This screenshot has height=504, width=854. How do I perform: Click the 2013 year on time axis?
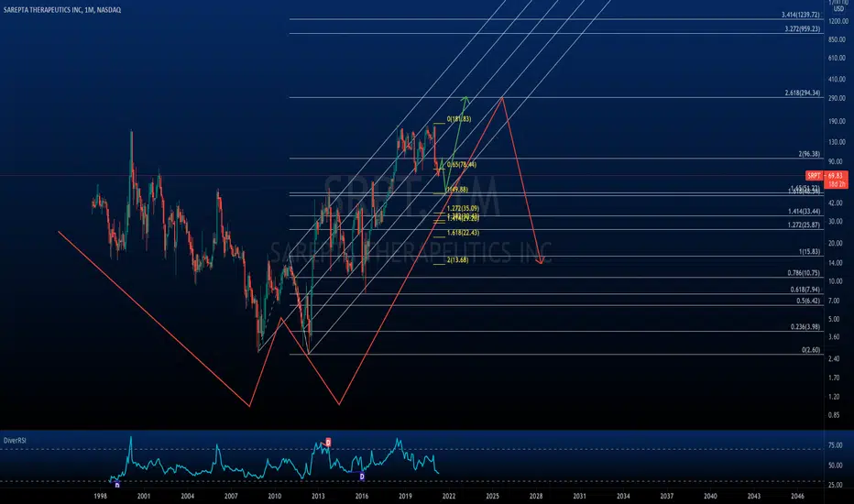pyautogui.click(x=318, y=497)
